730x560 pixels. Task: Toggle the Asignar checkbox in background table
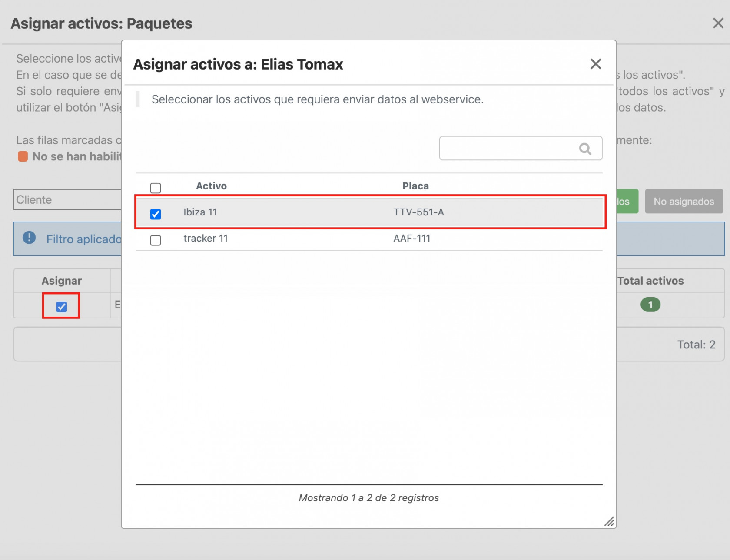[x=62, y=306]
